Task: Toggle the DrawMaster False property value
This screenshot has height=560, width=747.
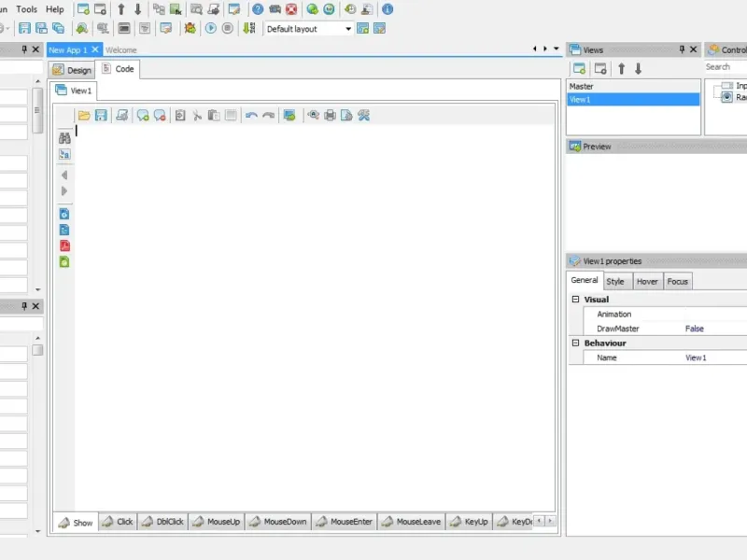Action: point(694,329)
